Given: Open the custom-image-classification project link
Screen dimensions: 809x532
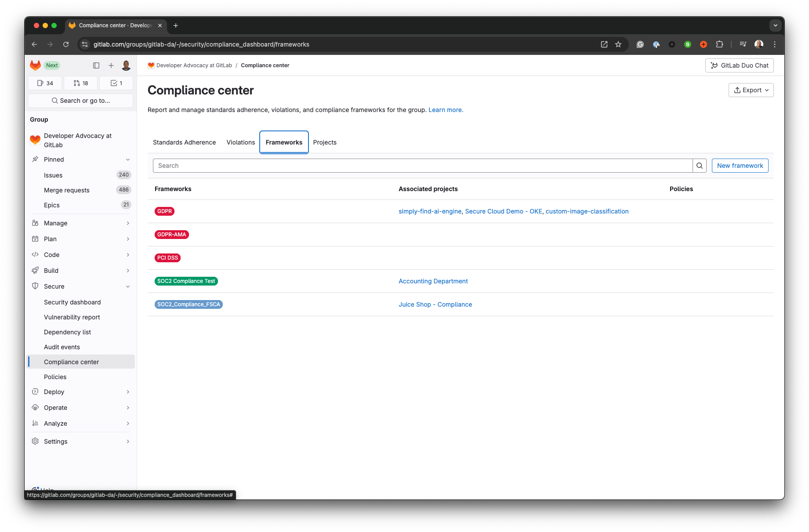Looking at the screenshot, I should pos(587,211).
